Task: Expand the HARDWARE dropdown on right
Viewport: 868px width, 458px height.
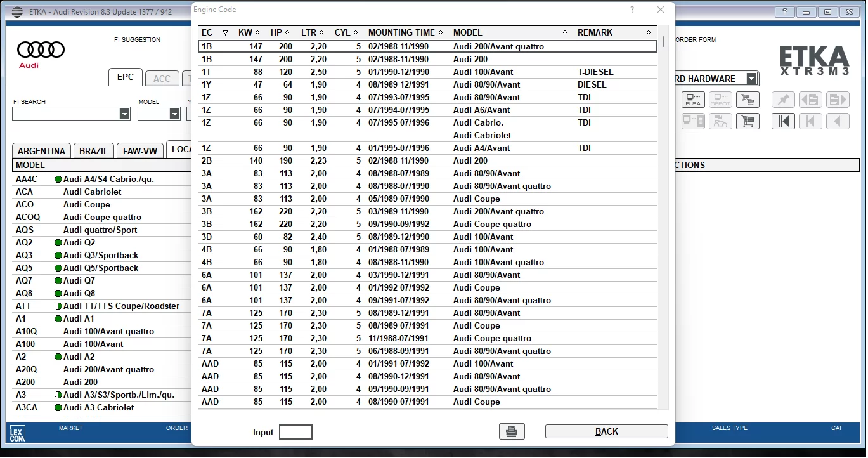Action: coord(751,79)
